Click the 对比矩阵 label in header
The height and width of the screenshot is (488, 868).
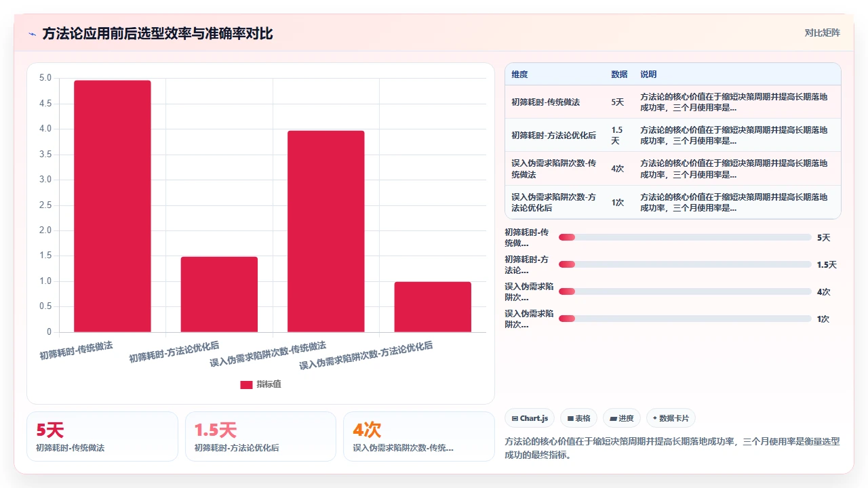point(822,33)
